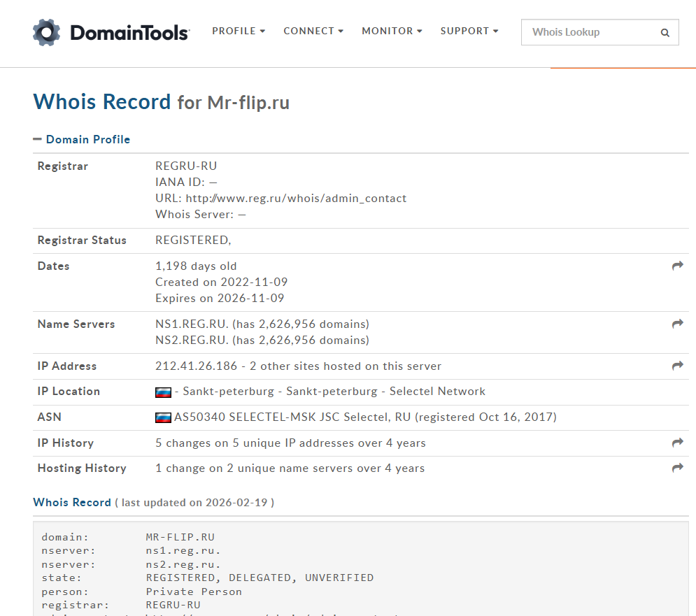The width and height of the screenshot is (696, 616).
Task: Open the Support menu
Action: 469,31
